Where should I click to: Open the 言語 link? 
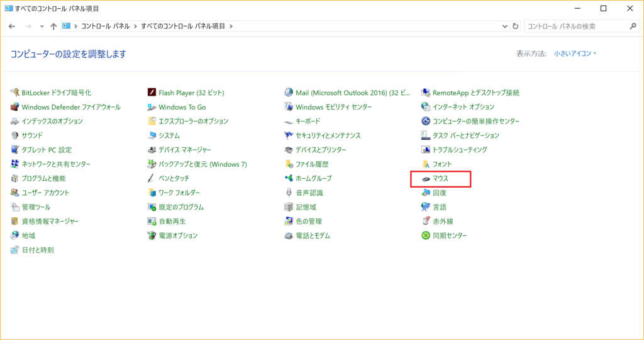coord(440,207)
